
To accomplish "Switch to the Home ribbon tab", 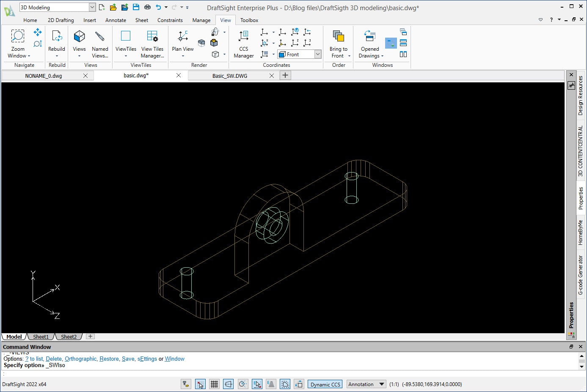I will pos(30,20).
